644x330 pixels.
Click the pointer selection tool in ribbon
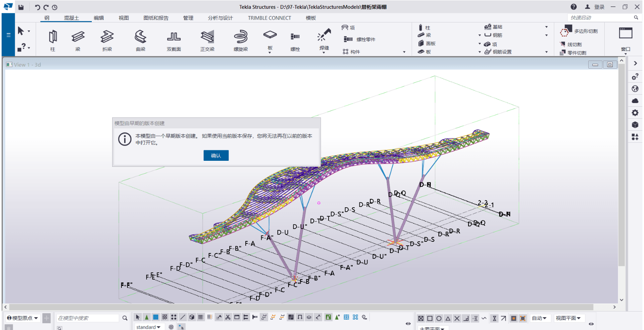[x=21, y=31]
